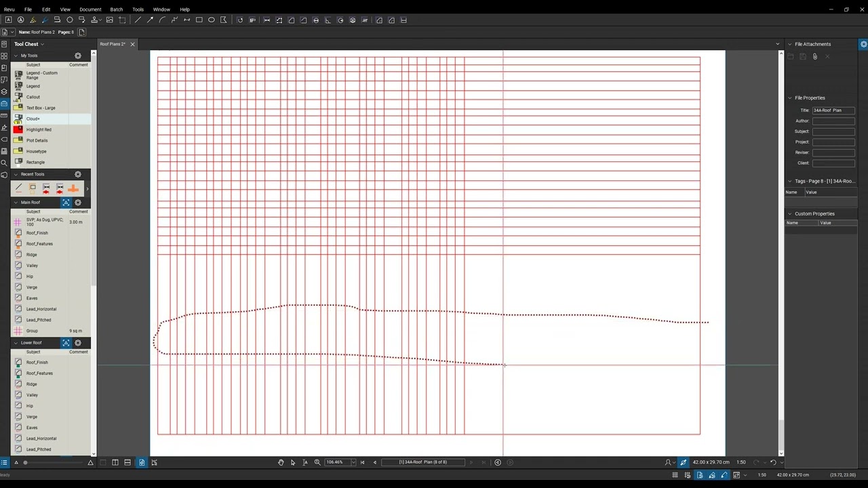The image size is (868, 488).
Task: Go to the first page
Action: coord(362,462)
